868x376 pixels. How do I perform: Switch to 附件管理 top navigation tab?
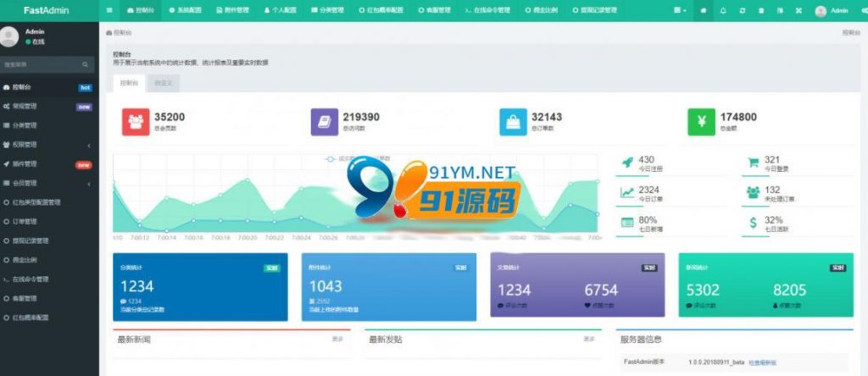(232, 10)
